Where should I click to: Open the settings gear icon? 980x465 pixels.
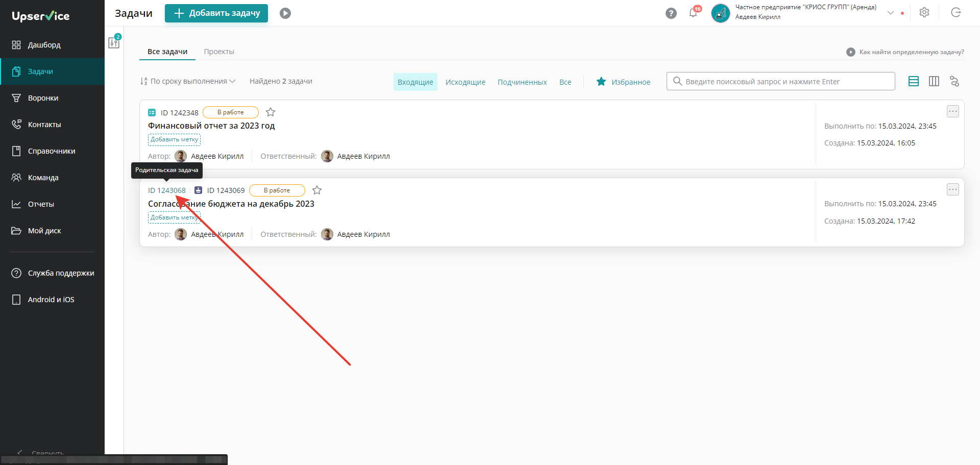[924, 13]
